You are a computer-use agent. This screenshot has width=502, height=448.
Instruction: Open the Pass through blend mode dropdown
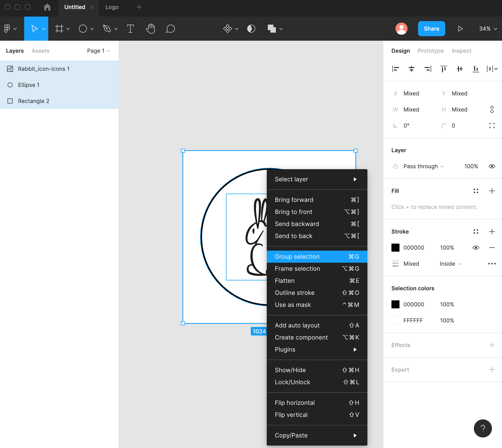(424, 166)
